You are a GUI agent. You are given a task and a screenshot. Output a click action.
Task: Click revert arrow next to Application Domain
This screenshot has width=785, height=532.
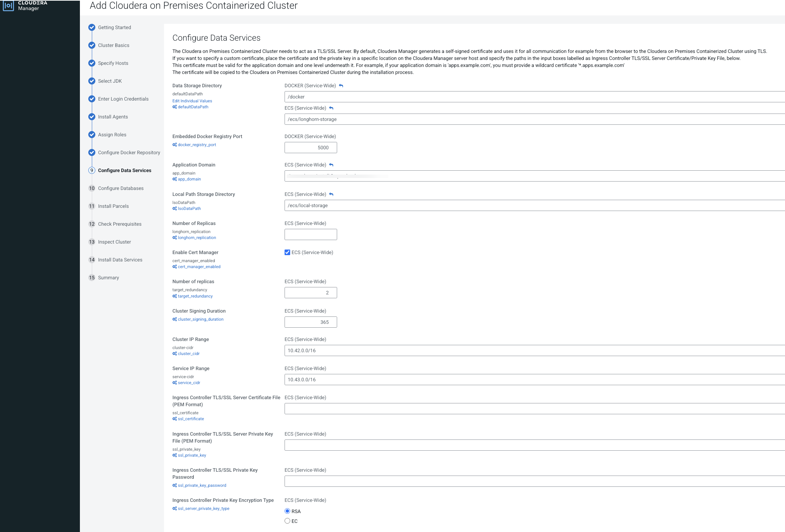331,165
